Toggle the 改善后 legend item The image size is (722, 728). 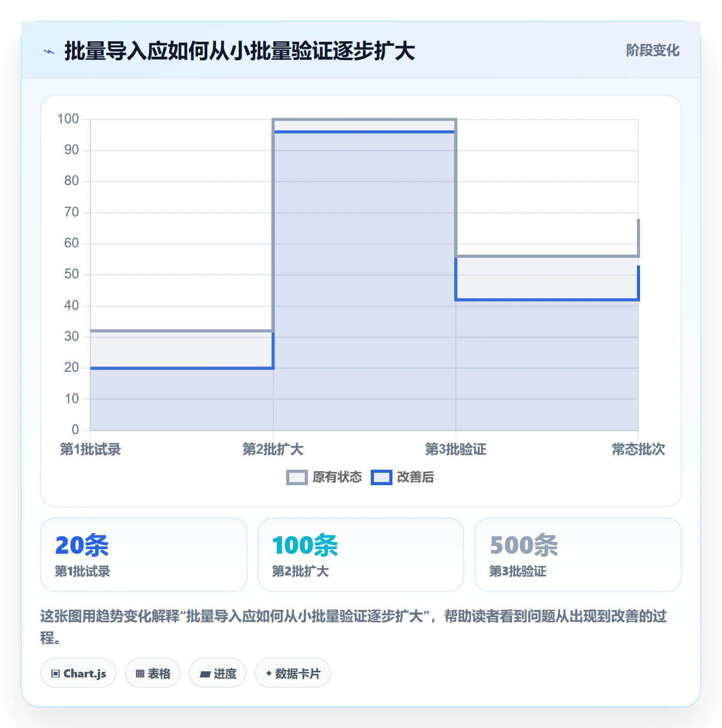pos(402,477)
